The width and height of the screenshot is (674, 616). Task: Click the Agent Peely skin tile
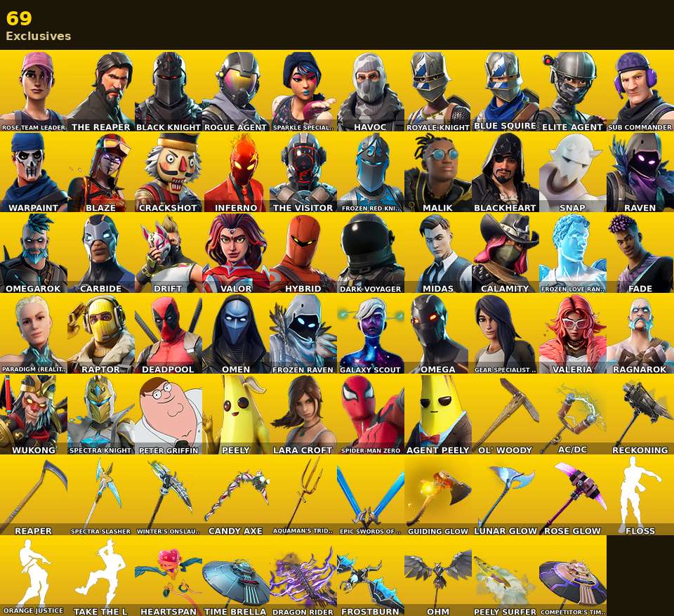(x=438, y=414)
